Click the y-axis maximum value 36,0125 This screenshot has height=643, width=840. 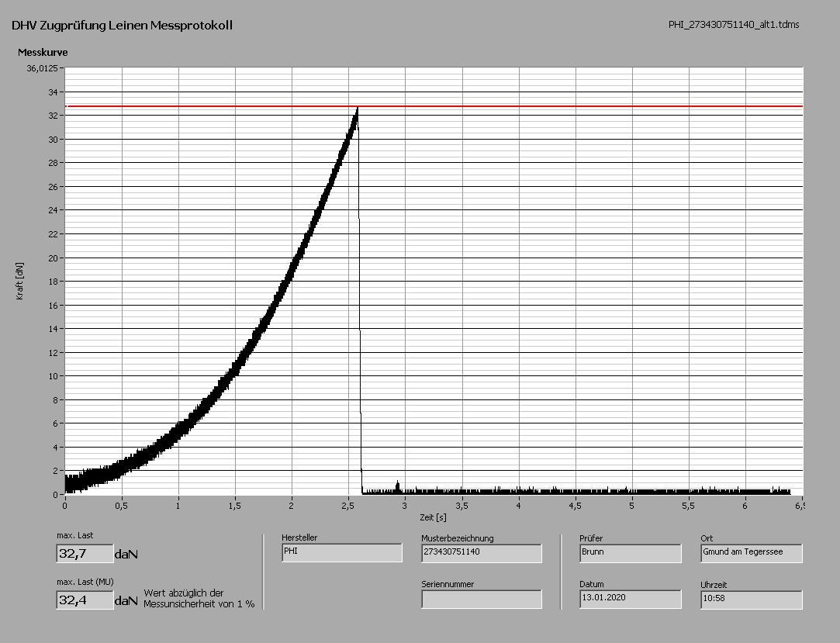click(x=42, y=68)
